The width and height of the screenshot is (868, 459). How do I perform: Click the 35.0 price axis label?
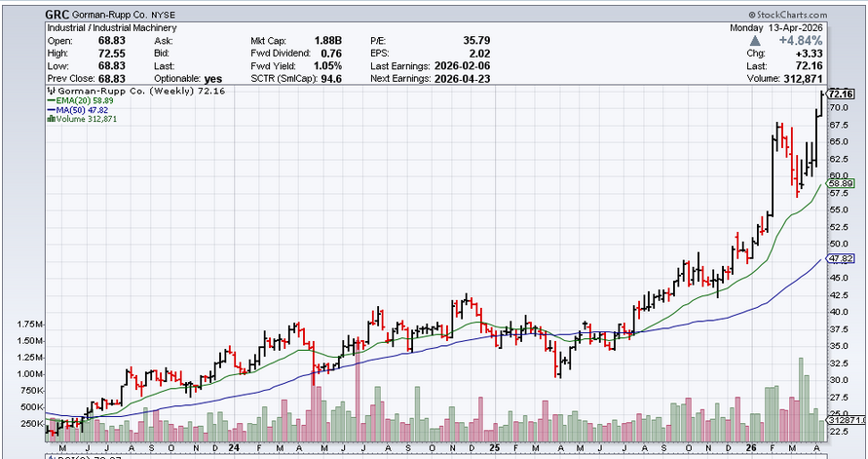pyautogui.click(x=839, y=346)
